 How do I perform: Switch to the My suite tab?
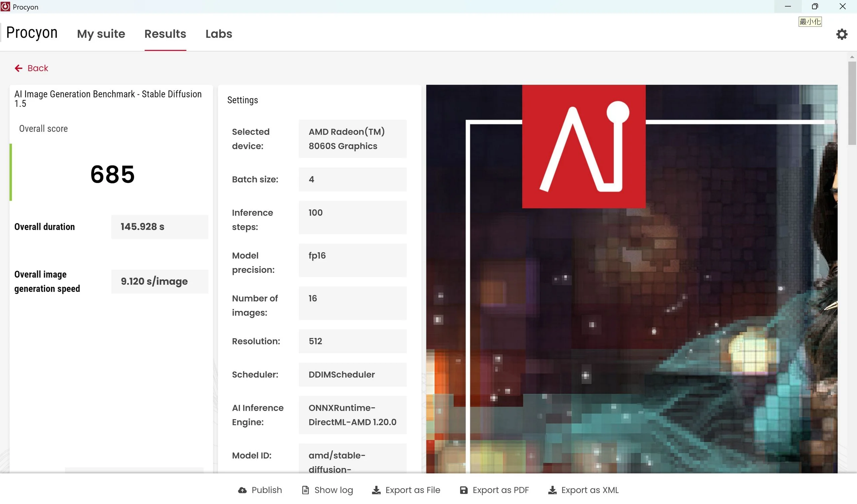click(101, 34)
